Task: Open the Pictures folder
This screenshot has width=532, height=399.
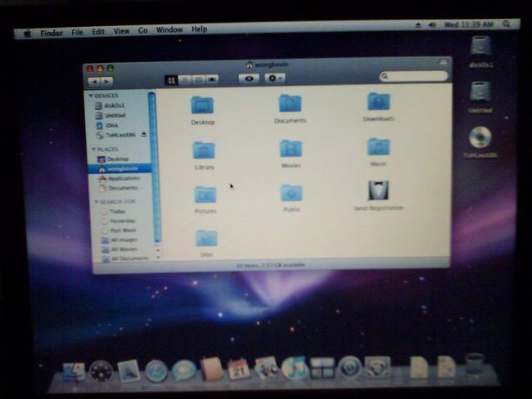Action: pos(205,195)
